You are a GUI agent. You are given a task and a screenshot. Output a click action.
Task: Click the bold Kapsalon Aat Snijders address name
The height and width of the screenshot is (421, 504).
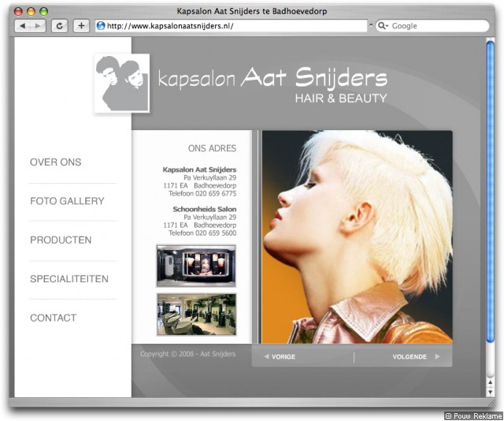(x=199, y=170)
